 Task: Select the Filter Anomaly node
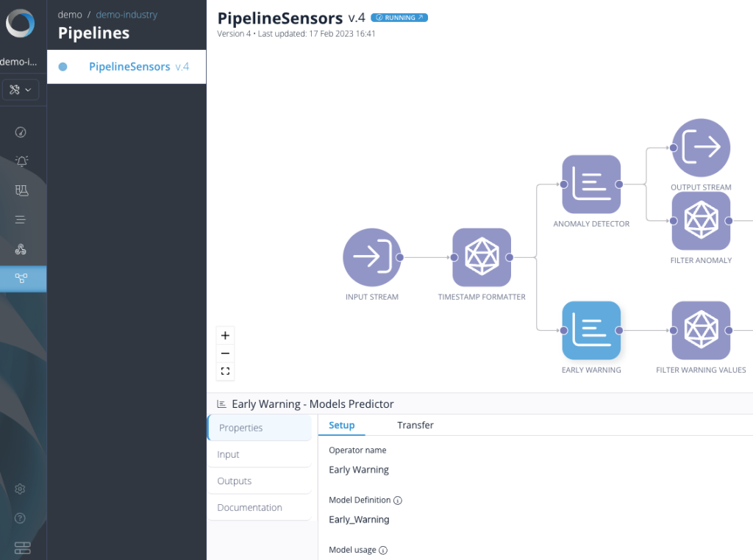701,220
